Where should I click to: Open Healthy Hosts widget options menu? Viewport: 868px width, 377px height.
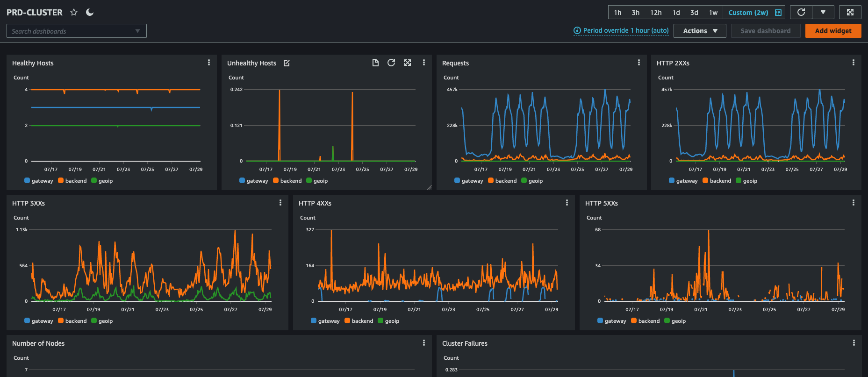coord(209,63)
